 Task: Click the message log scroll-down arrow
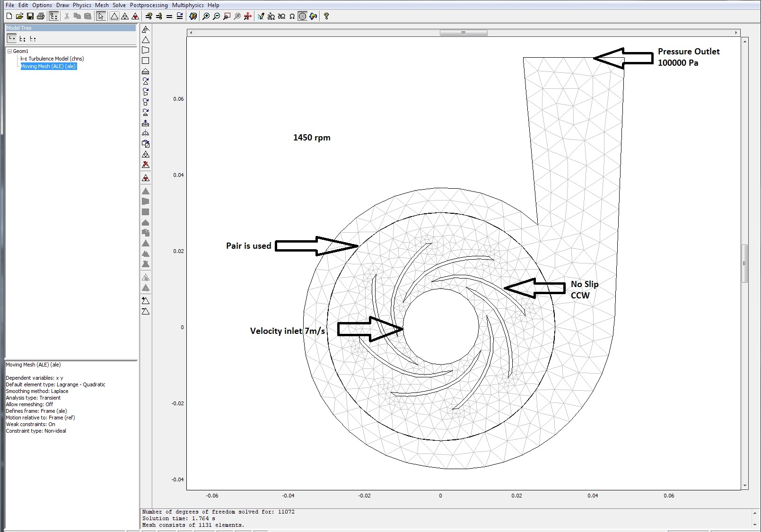pyautogui.click(x=755, y=524)
